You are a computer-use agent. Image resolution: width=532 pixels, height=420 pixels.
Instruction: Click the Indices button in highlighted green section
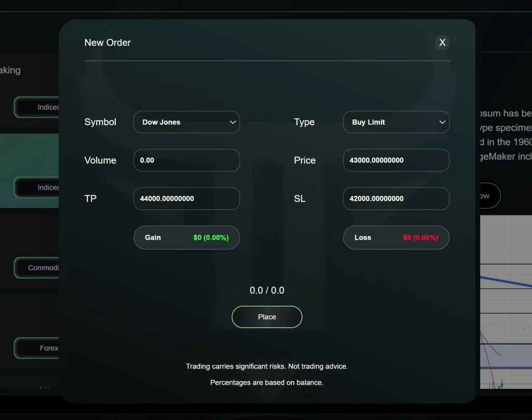[x=37, y=187]
